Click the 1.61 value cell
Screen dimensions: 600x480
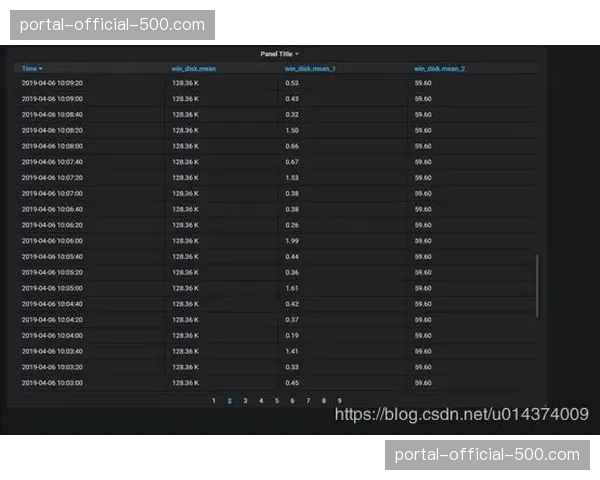click(292, 288)
